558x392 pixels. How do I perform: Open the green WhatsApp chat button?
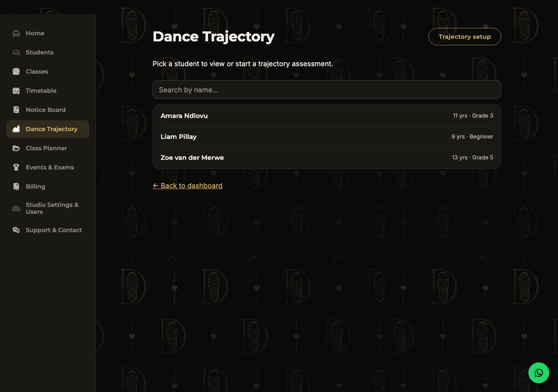click(x=539, y=373)
